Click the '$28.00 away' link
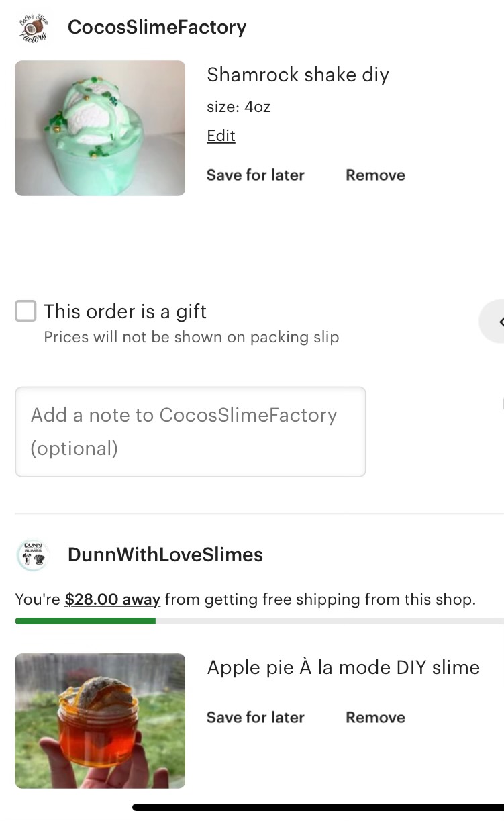Image resolution: width=504 pixels, height=821 pixels. 112,599
